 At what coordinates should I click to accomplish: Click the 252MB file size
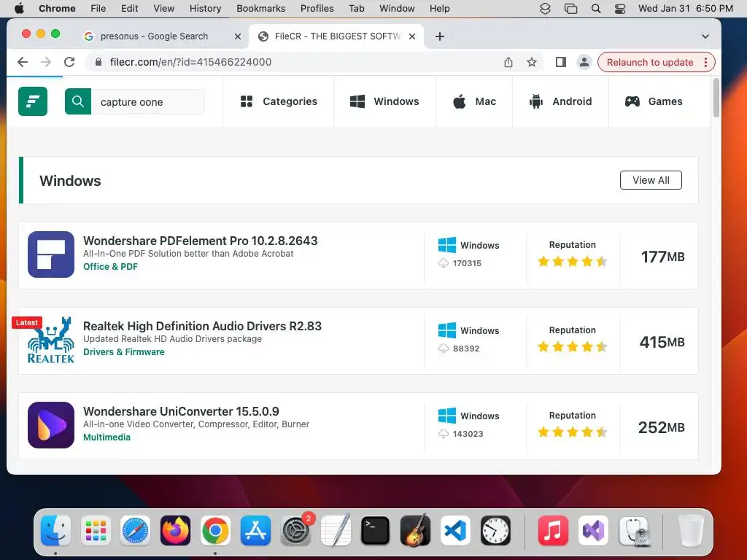click(661, 427)
